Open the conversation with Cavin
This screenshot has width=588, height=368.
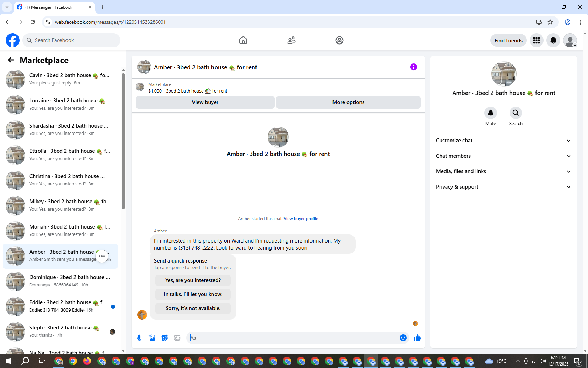[60, 79]
